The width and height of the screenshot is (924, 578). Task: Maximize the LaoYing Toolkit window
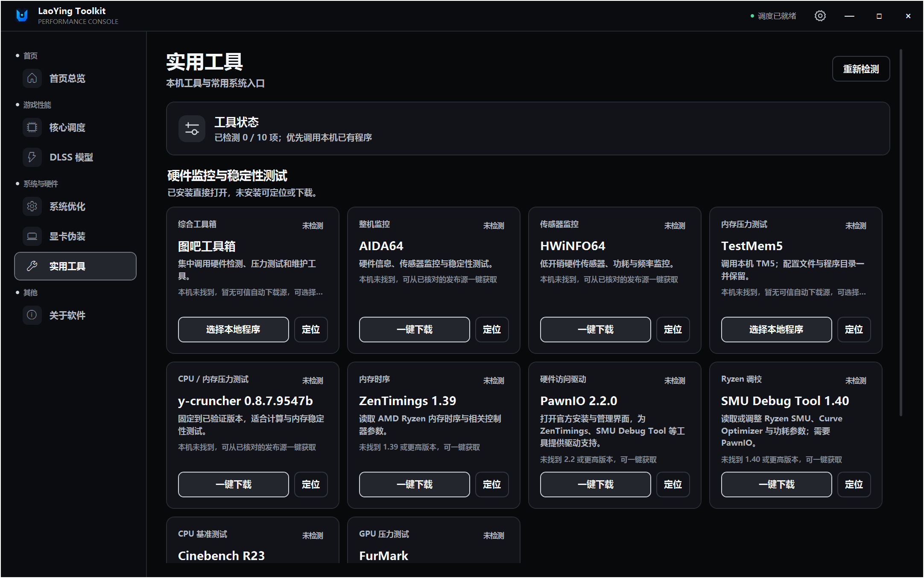(879, 16)
